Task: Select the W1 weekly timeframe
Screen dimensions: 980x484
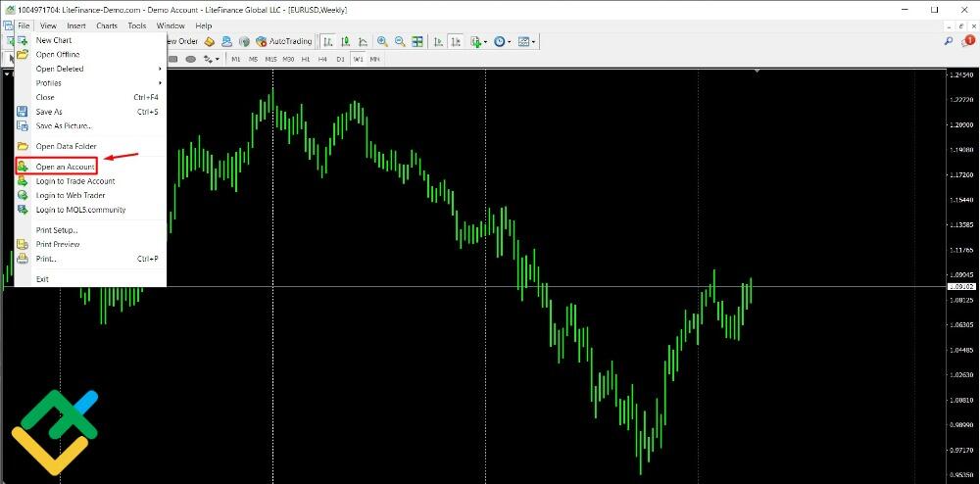Action: 358,59
